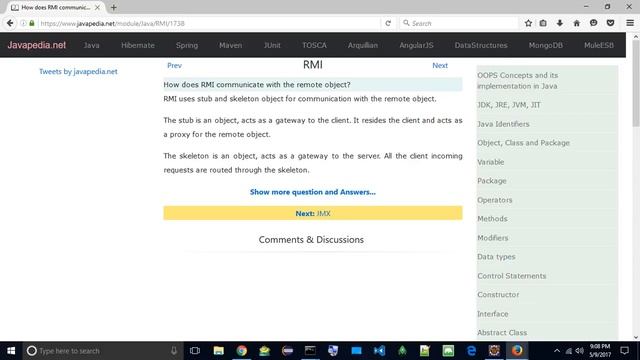Open the bookmarks list icon
Viewport: 640px width, 360px height.
click(x=543, y=23)
